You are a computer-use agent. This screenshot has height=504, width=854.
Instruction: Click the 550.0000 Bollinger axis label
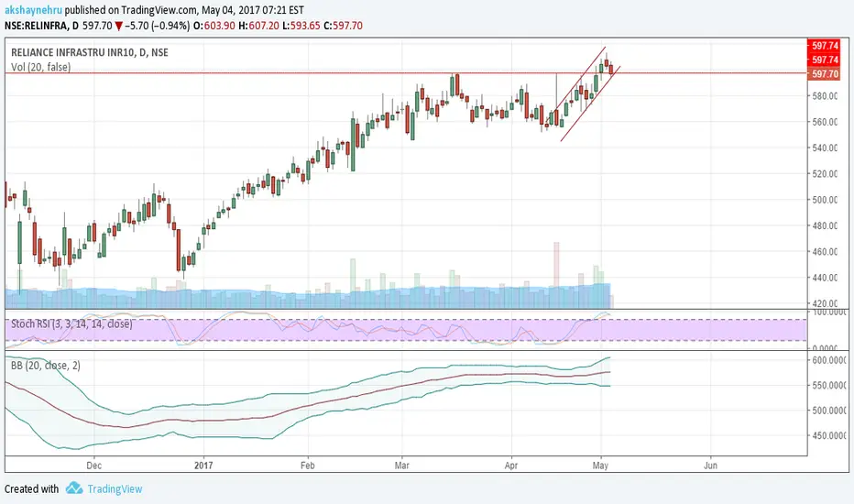829,385
